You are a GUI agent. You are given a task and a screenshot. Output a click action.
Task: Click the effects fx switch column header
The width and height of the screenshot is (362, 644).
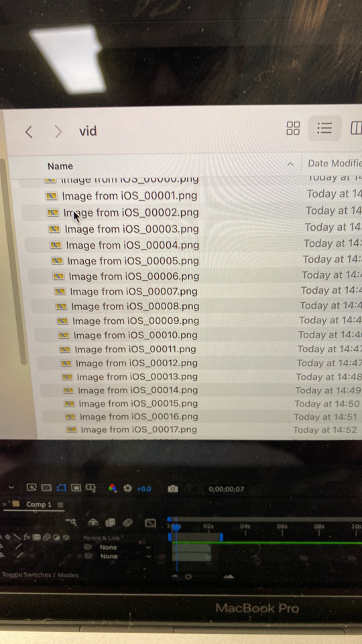27,537
